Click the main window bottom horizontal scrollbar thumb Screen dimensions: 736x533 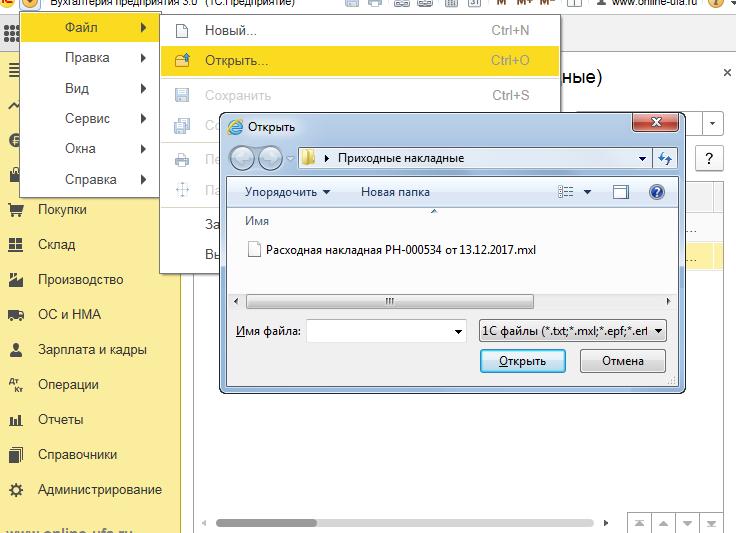pyautogui.click(x=266, y=523)
